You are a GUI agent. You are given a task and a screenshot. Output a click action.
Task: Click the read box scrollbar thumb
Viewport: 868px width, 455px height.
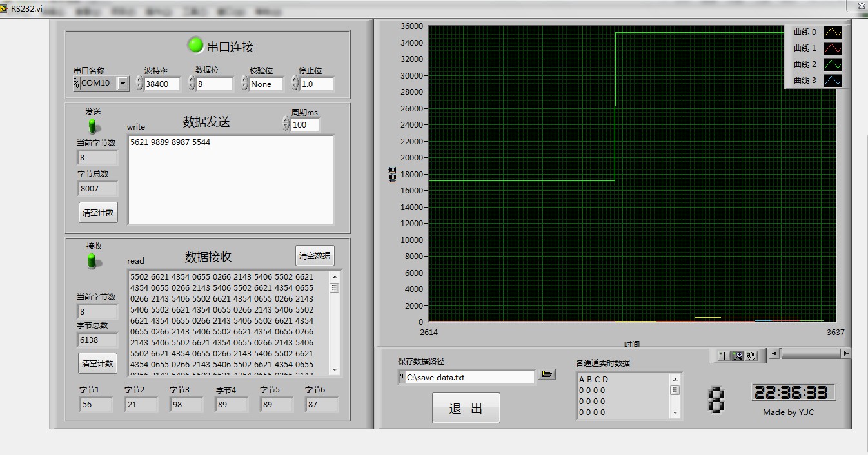coord(335,287)
